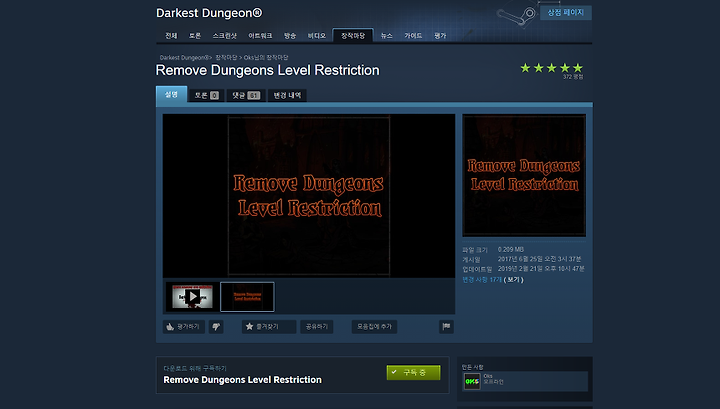Open the Oks author avatar icon
This screenshot has height=409, width=720.
coord(472,381)
